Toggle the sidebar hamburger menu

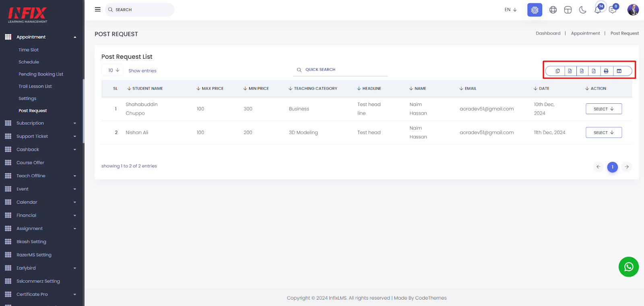tap(97, 9)
